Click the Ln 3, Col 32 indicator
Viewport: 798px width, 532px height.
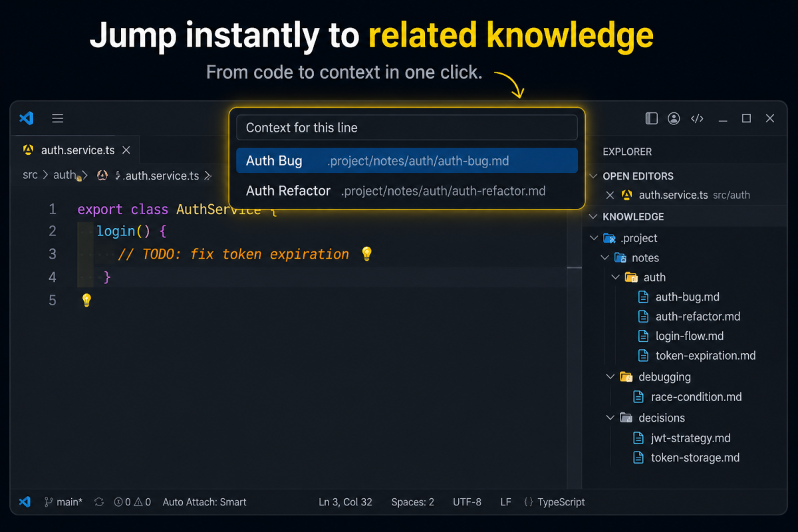345,502
